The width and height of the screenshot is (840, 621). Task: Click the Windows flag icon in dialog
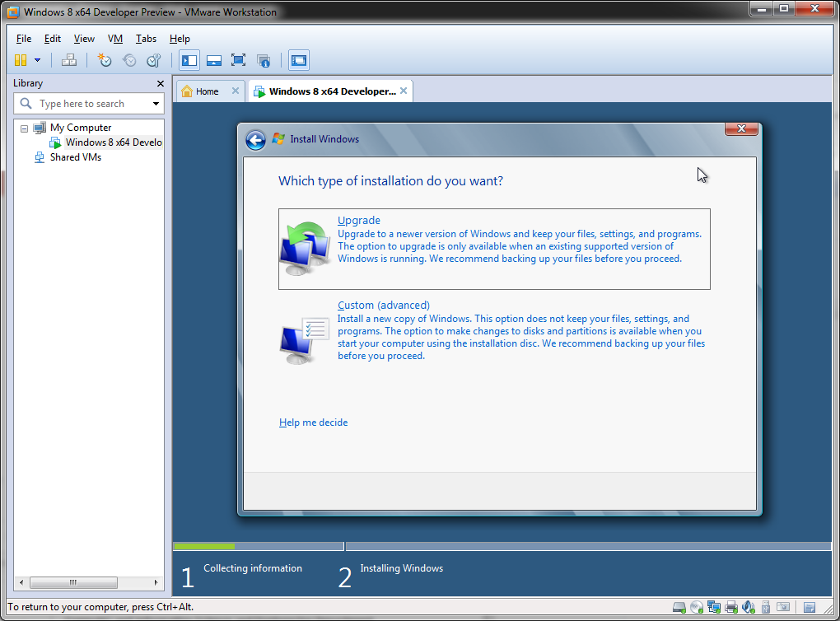click(278, 138)
